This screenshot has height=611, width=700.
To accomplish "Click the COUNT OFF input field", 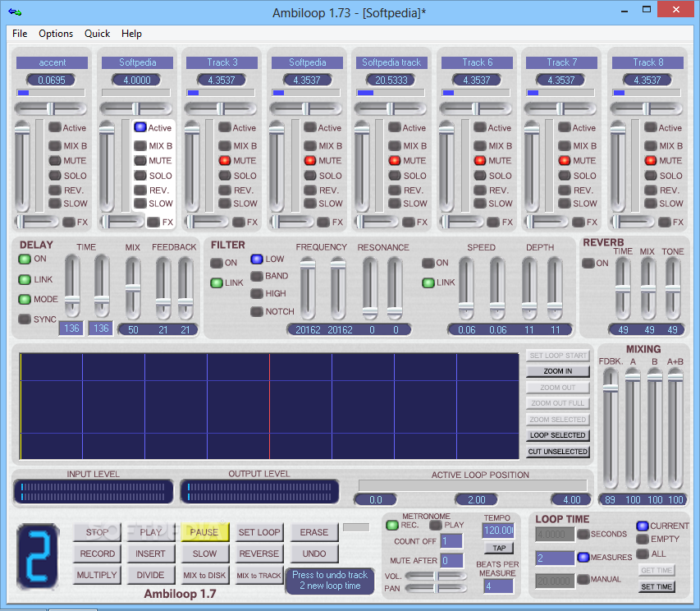I will pyautogui.click(x=452, y=541).
